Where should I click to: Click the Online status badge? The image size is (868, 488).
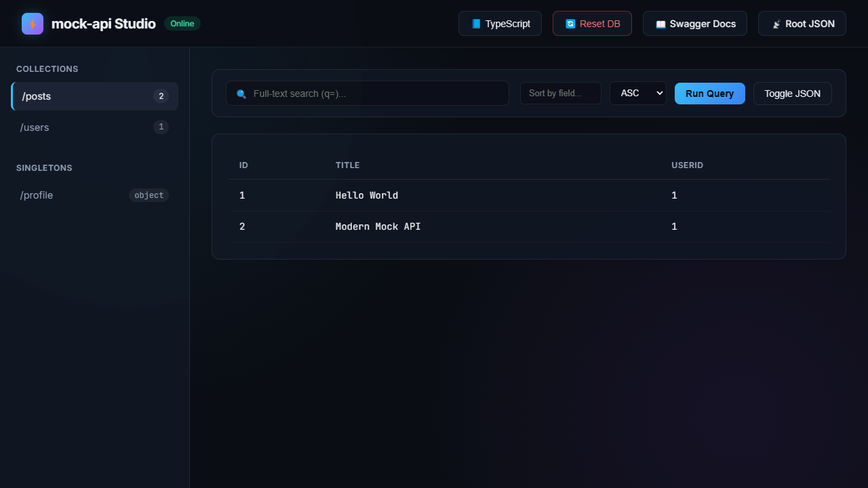tap(182, 24)
